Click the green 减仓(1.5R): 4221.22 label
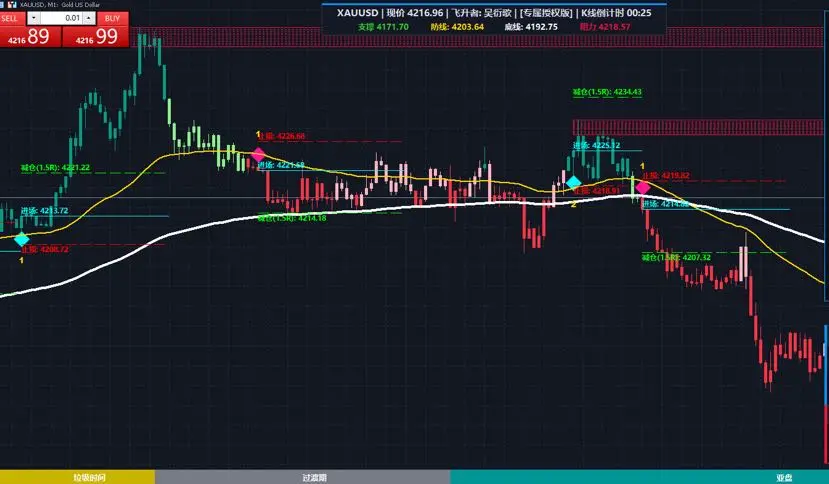 [x=56, y=168]
